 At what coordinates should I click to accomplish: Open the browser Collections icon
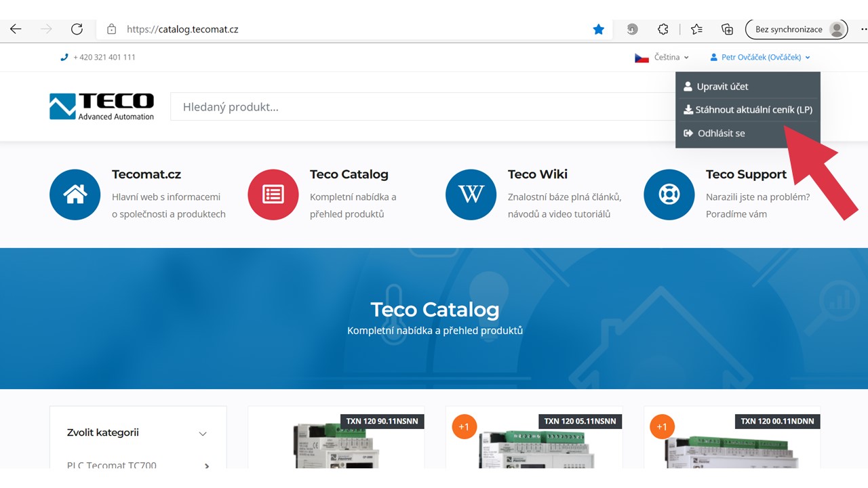727,29
